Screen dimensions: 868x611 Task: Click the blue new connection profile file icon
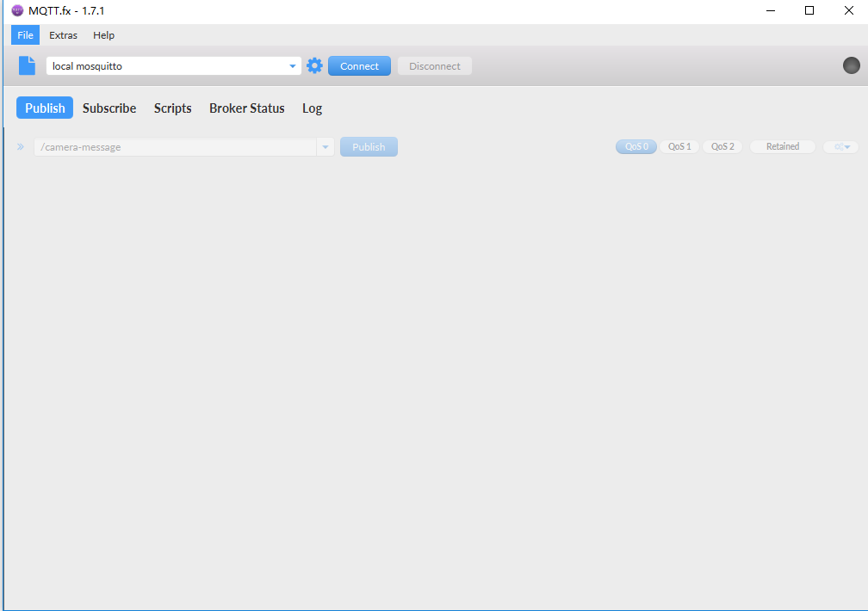point(27,66)
